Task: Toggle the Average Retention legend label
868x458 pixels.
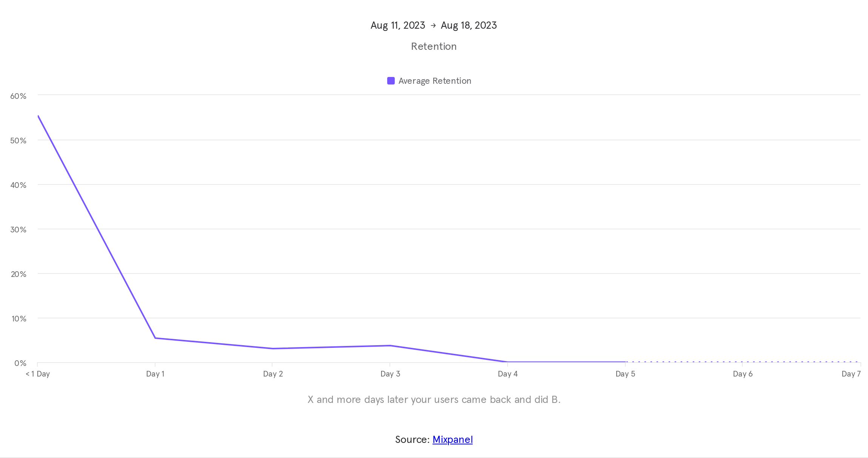Action: pos(435,81)
